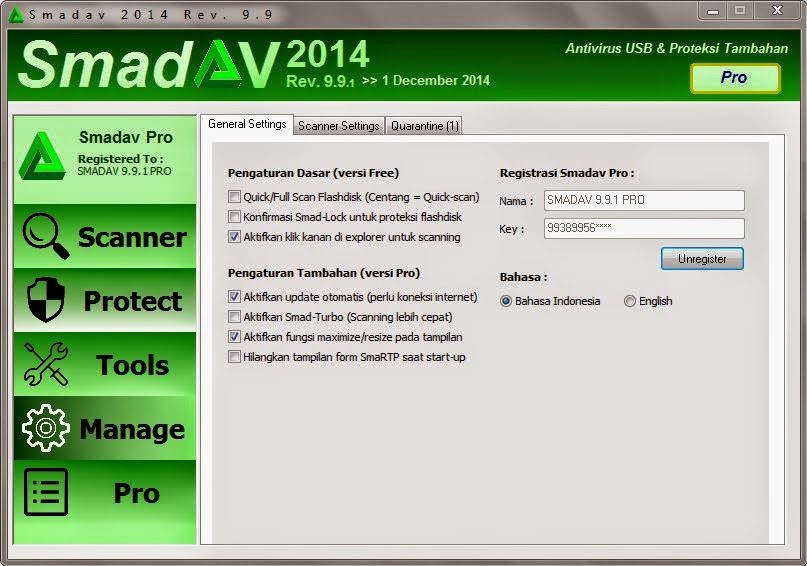Open the Pro section in sidebar
This screenshot has height=566, width=807.
pyautogui.click(x=136, y=493)
